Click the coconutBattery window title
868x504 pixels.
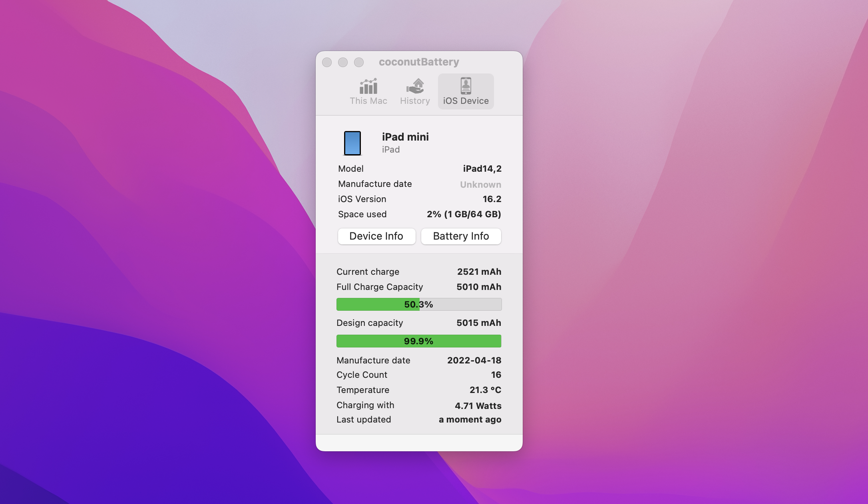pos(419,62)
